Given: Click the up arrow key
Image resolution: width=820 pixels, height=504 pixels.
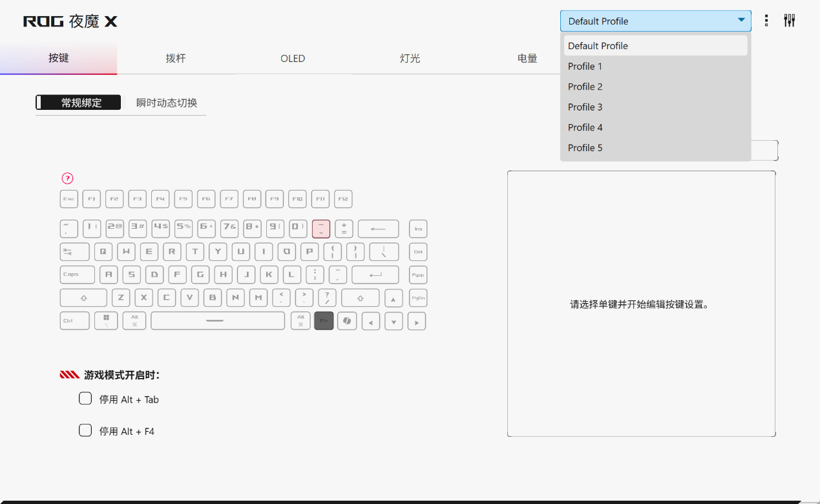Looking at the screenshot, I should click(x=394, y=299).
